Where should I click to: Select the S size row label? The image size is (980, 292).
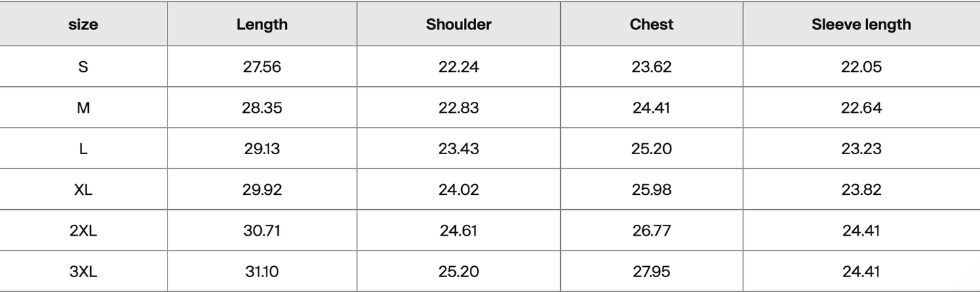coord(83,67)
